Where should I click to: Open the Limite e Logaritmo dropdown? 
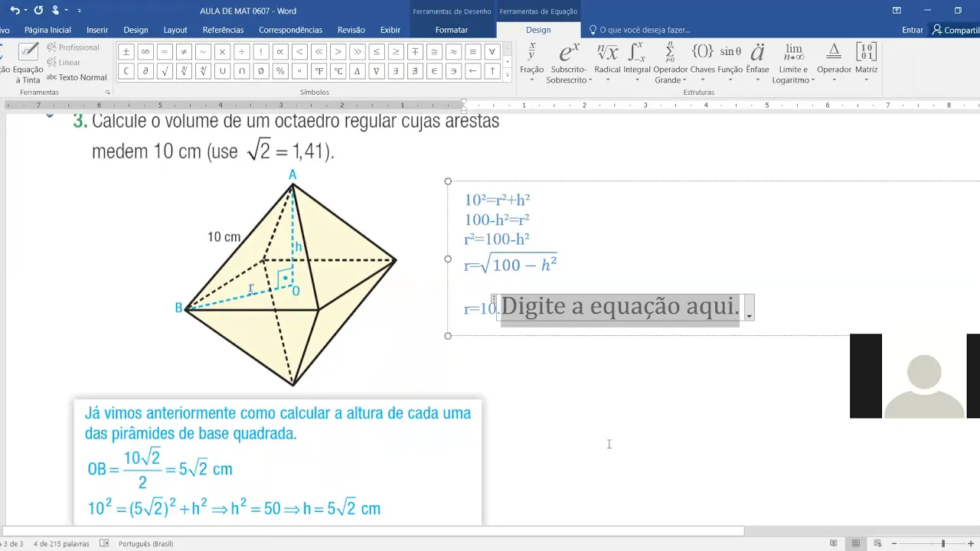pyautogui.click(x=793, y=63)
